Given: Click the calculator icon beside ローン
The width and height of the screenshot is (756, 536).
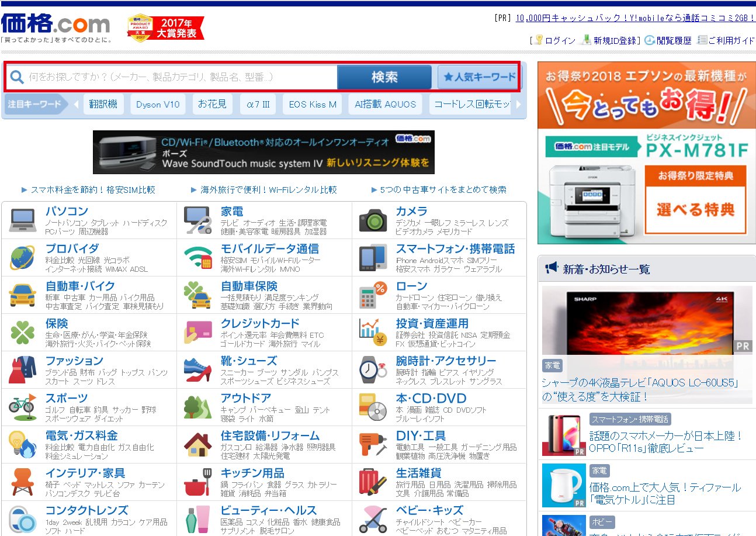Looking at the screenshot, I should coord(373,295).
